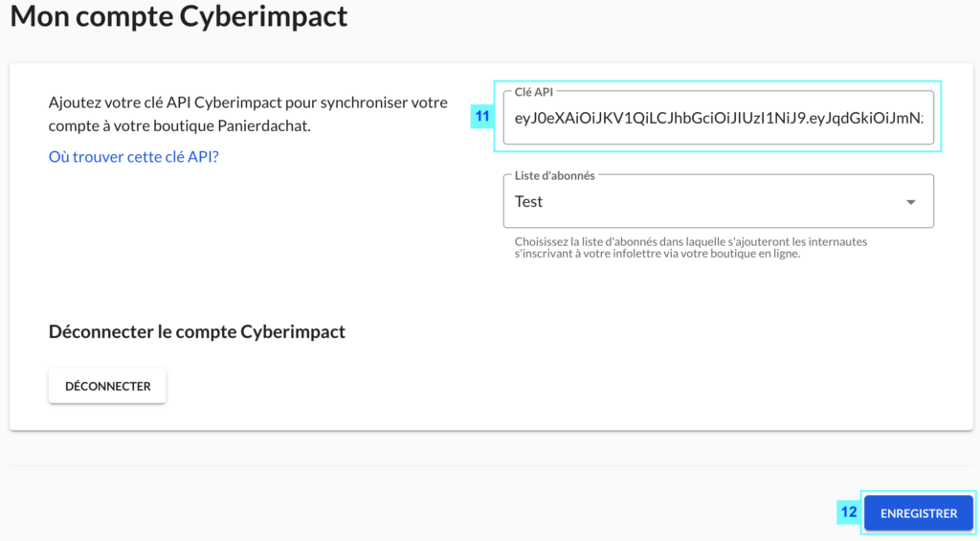Viewport: 980px width, 541px height.
Task: Select the 'Test' value in subscriber list
Action: (x=528, y=201)
